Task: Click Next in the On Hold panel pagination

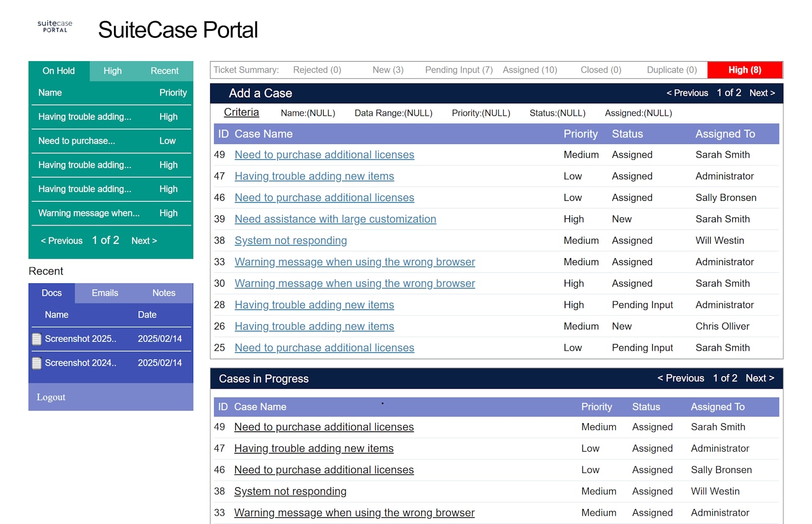Action: click(144, 240)
